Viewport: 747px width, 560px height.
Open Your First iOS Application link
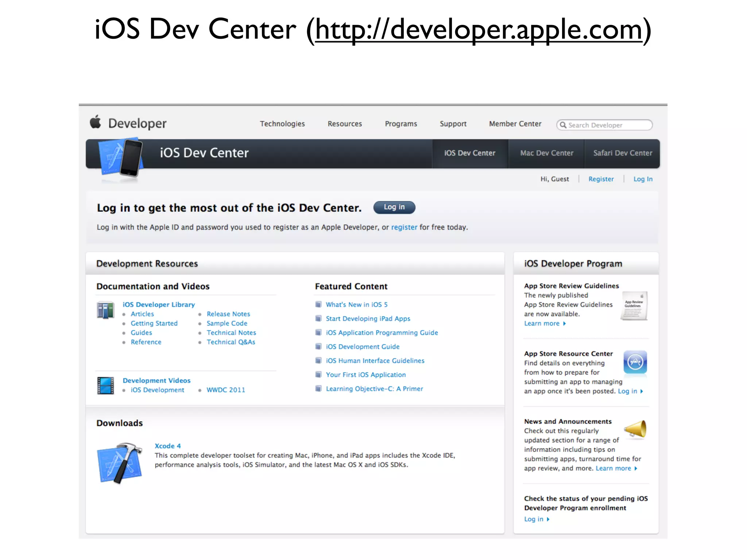point(366,375)
